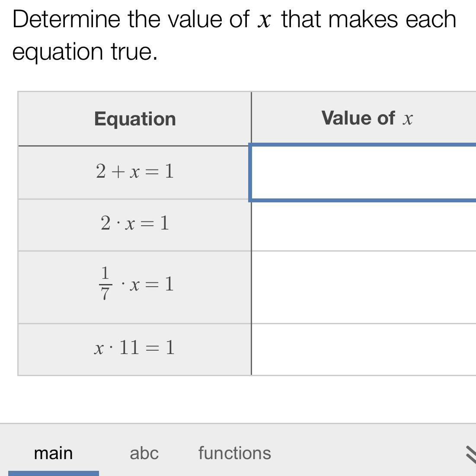Click the 1/7 · x = 1 equation cell

click(x=135, y=287)
